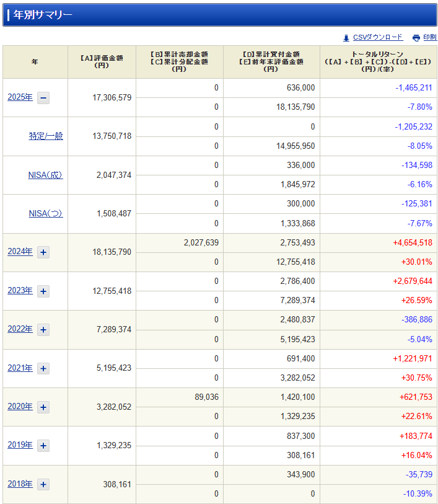Open the 2024年 year link
Viewport: 438px width, 504px height.
(20, 252)
